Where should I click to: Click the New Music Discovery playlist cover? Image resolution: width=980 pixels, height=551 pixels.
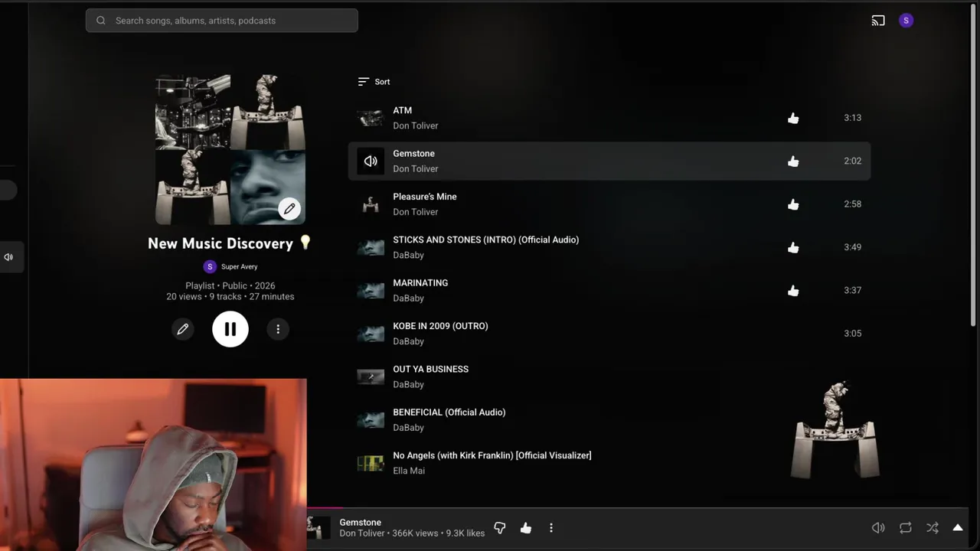[230, 150]
